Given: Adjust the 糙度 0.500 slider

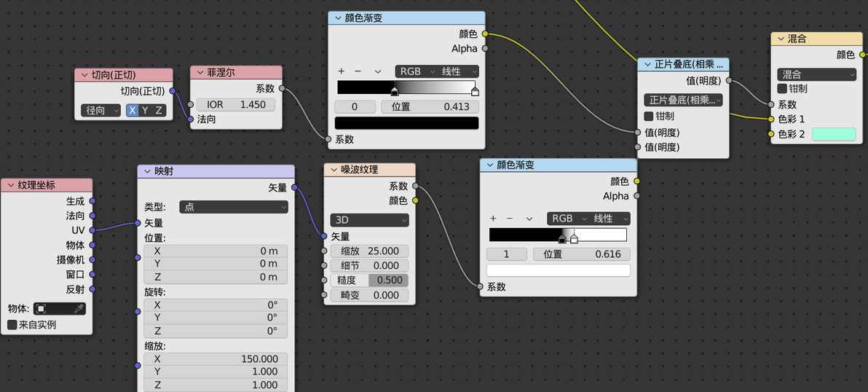Looking at the screenshot, I should [x=370, y=281].
